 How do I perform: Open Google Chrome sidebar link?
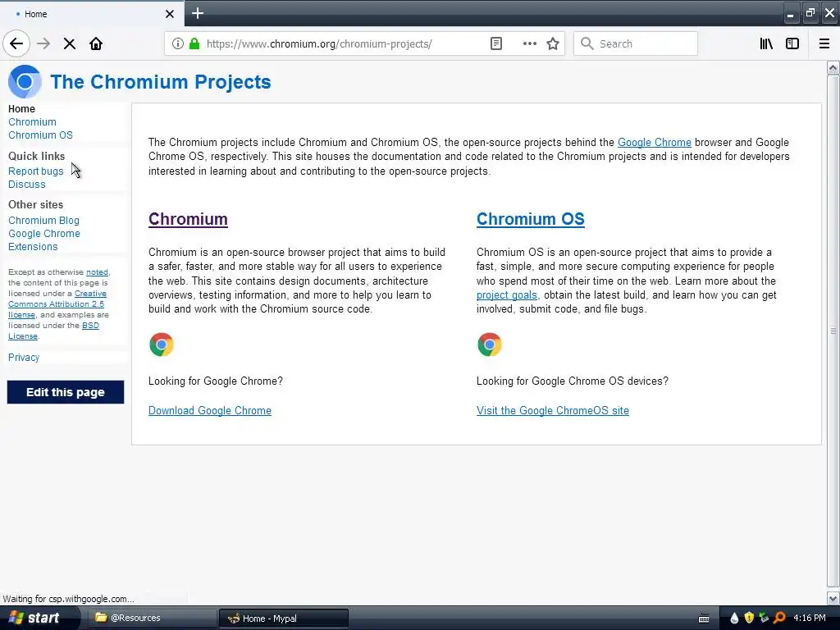(44, 234)
